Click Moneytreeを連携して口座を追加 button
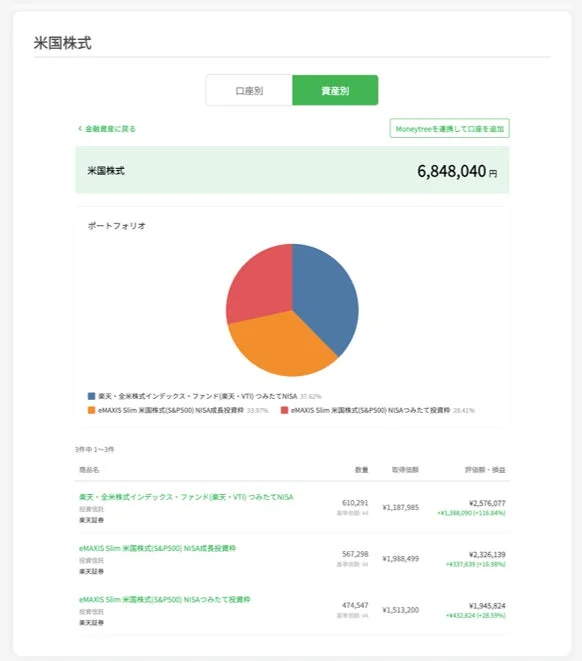The width and height of the screenshot is (582, 661). [449, 129]
